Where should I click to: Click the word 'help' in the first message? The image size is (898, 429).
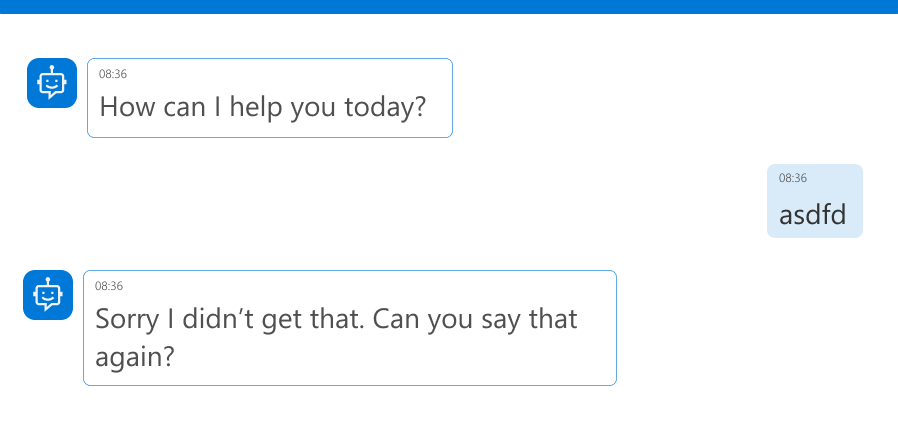pos(257,106)
